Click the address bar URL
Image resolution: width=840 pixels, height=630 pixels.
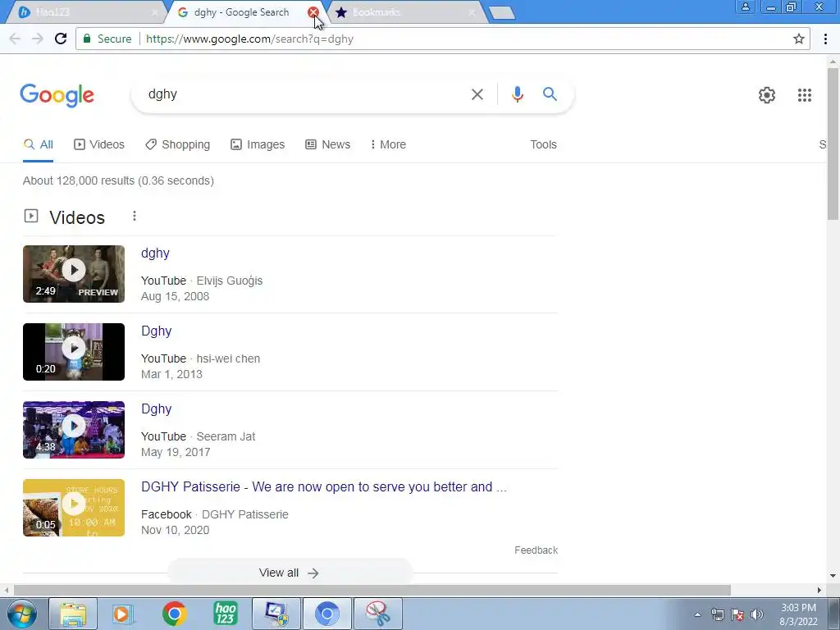tap(249, 39)
